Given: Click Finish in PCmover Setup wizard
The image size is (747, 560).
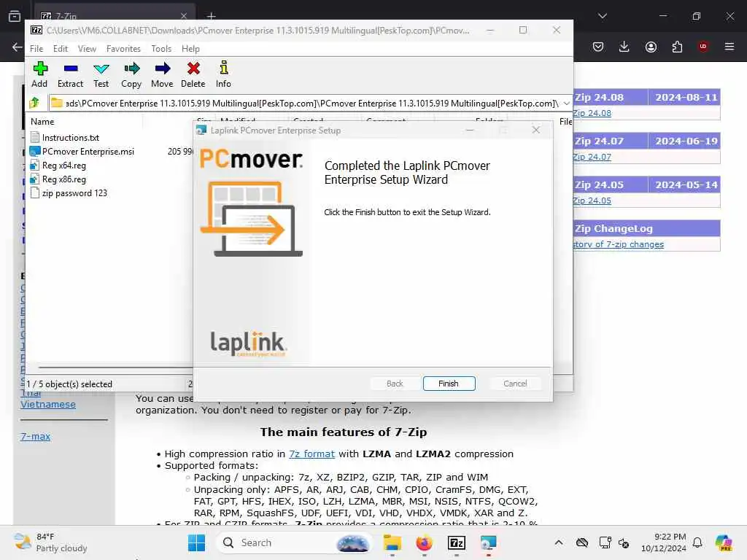Looking at the screenshot, I should point(449,384).
